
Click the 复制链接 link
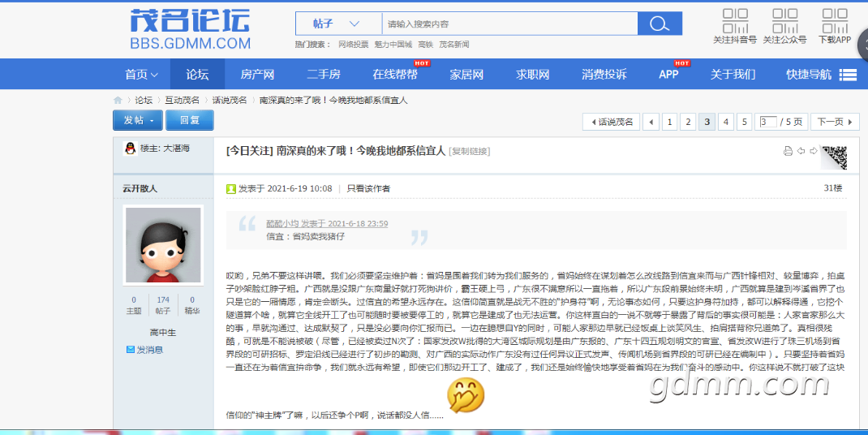tap(470, 151)
